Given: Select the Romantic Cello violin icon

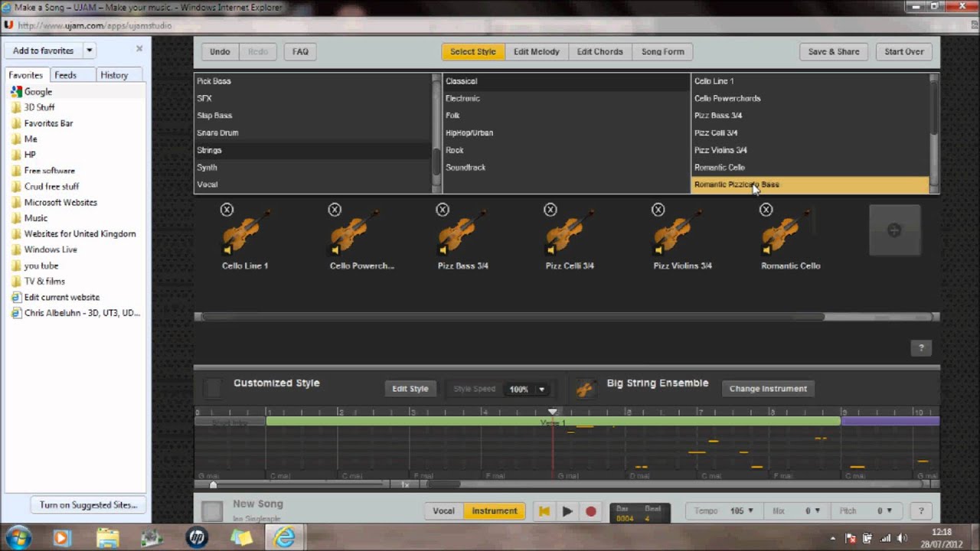Looking at the screenshot, I should pos(788,232).
